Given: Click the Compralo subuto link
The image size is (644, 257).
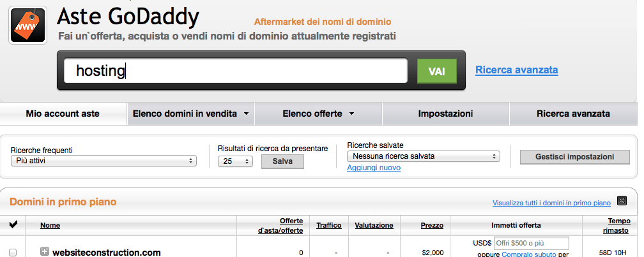Looking at the screenshot, I should click(529, 254).
